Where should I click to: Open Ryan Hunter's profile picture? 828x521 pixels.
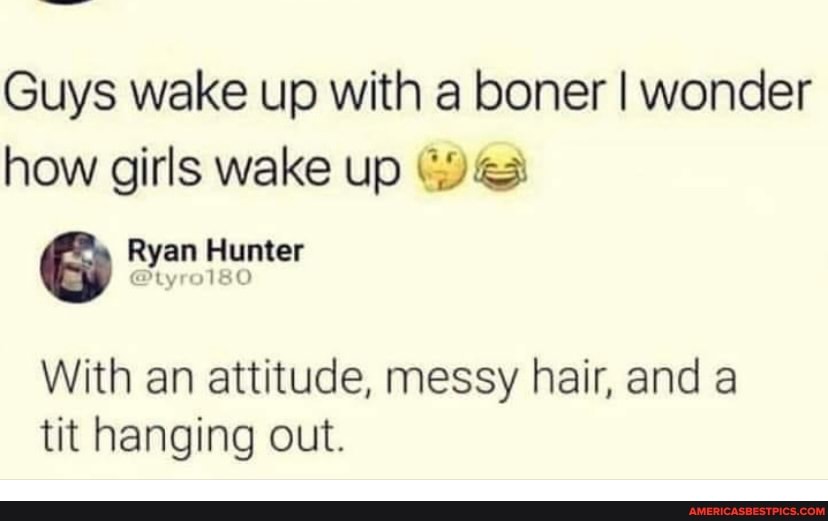click(76, 267)
